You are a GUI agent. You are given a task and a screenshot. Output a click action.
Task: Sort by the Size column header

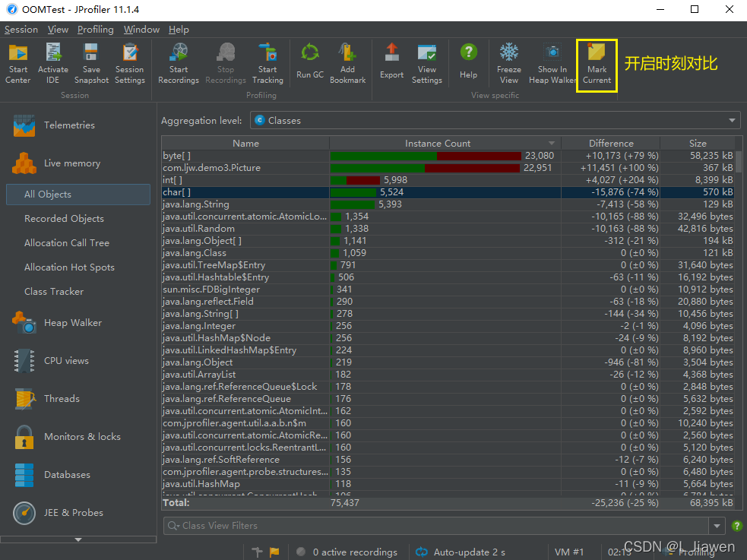coord(698,144)
